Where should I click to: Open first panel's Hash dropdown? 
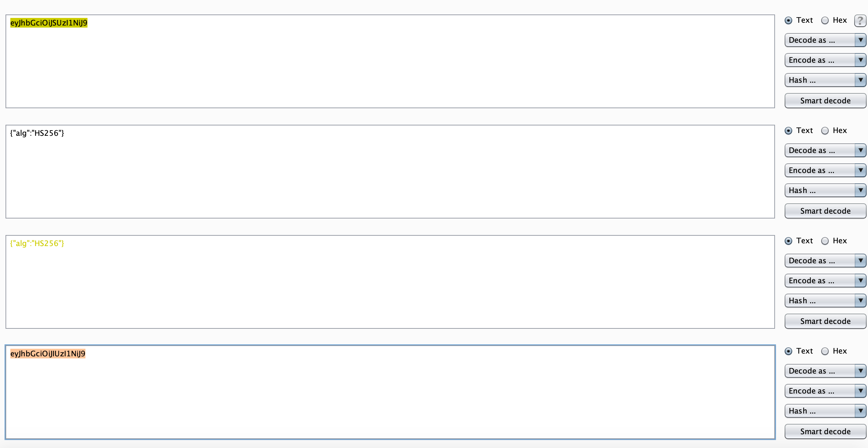coord(825,80)
